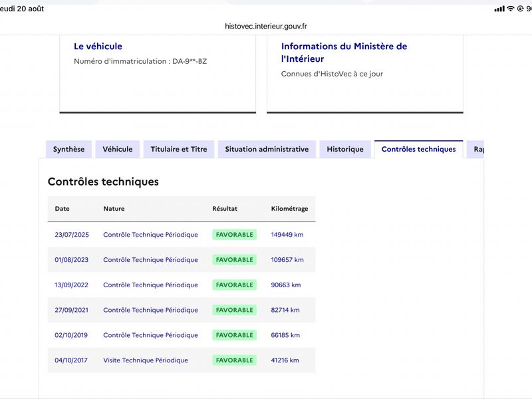Click FAVORABLE badge for 01/08/2023 inspection
This screenshot has width=532, height=399.
(235, 259)
